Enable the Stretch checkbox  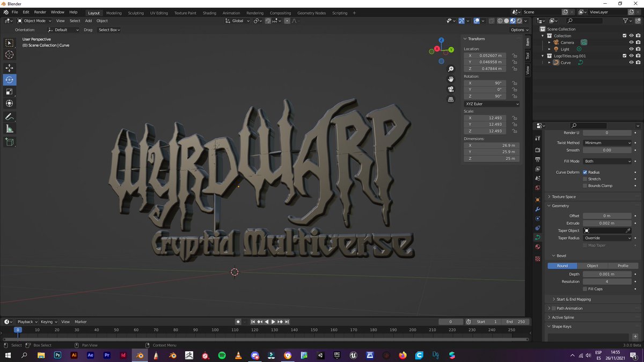coord(585,179)
